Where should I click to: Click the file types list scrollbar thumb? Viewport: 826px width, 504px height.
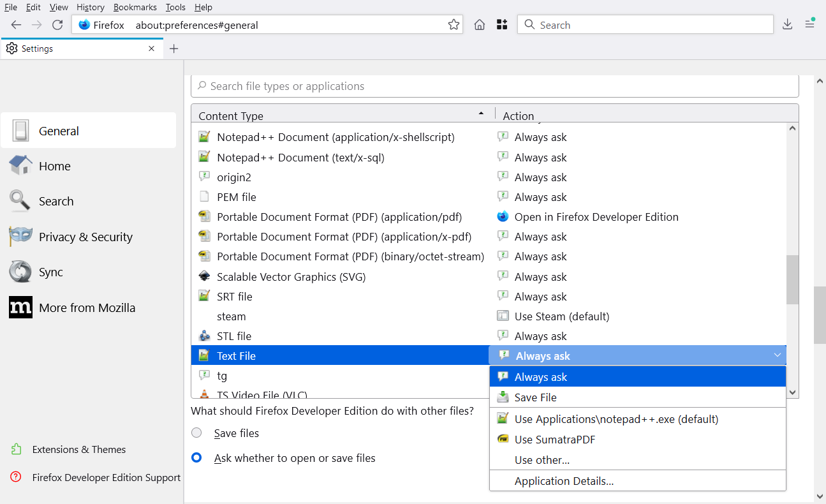(x=793, y=279)
